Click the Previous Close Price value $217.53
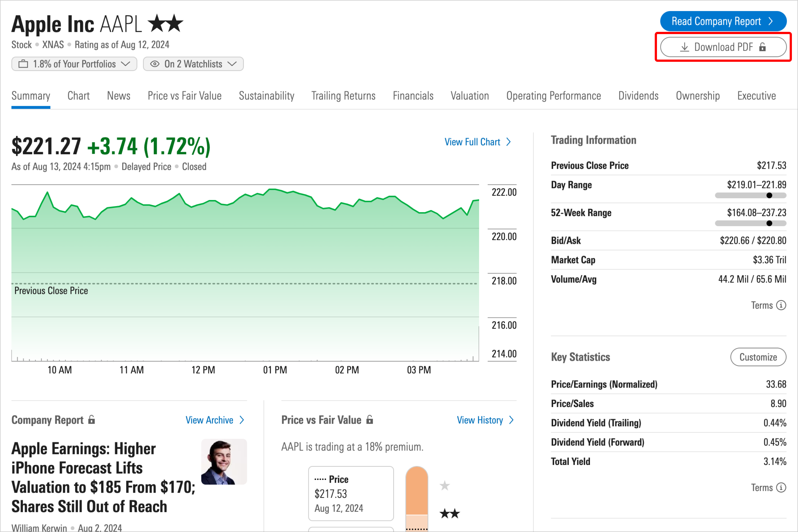The height and width of the screenshot is (532, 798). coord(771,166)
